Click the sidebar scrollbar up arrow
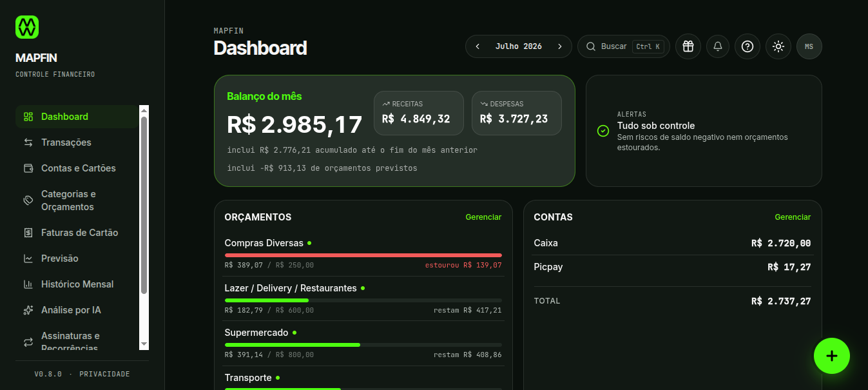 point(144,110)
